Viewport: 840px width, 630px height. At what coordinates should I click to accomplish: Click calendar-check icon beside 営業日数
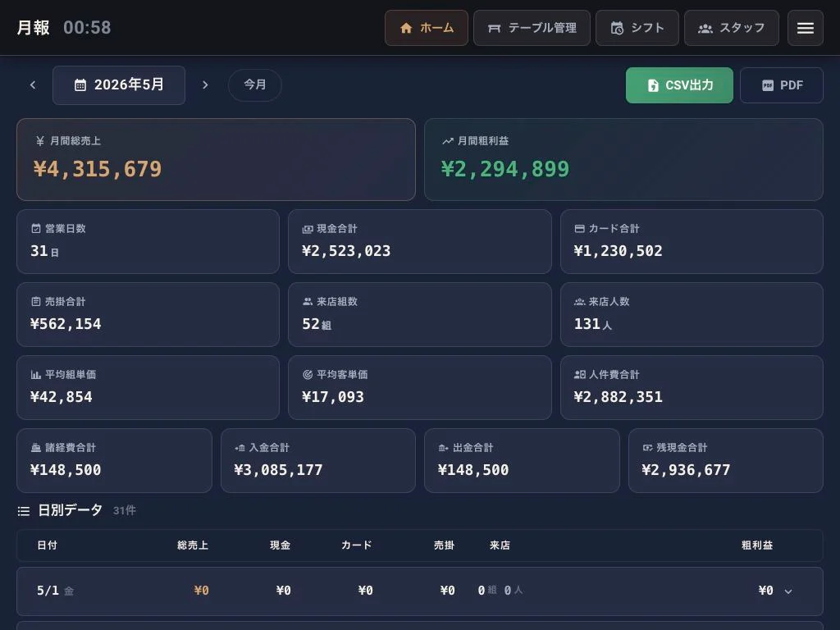[x=36, y=229]
